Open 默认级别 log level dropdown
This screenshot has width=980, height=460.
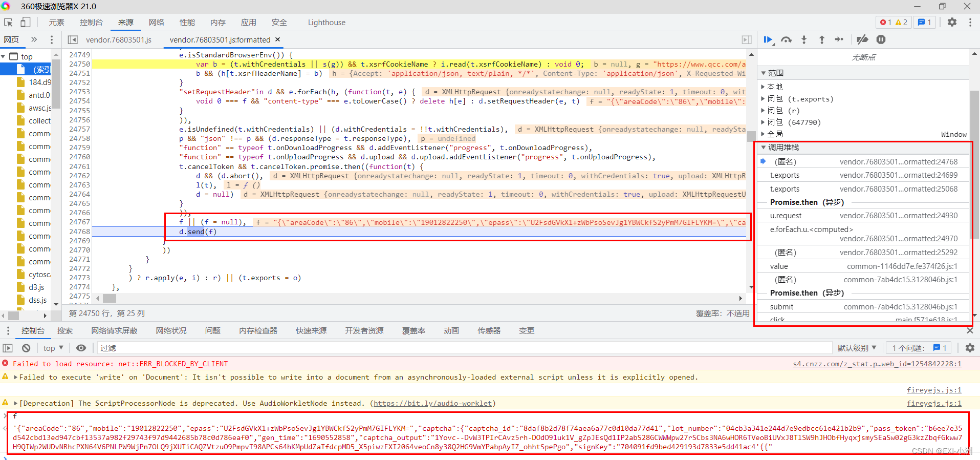[857, 348]
